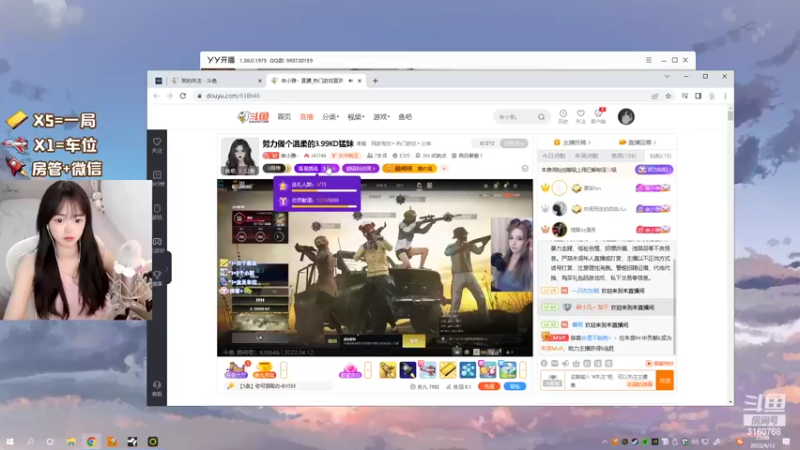Expand the arrow beside the trophy icon
Image resolution: width=800 pixels, height=450 pixels.
coord(284,370)
